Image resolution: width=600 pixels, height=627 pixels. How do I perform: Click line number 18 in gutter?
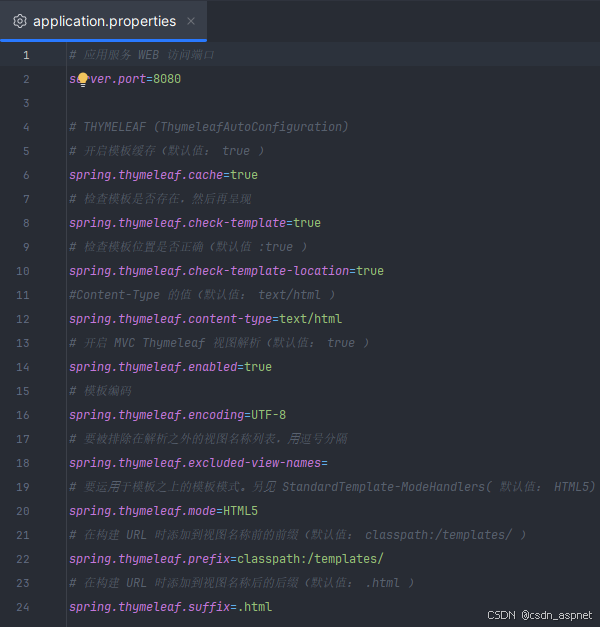coord(23,463)
